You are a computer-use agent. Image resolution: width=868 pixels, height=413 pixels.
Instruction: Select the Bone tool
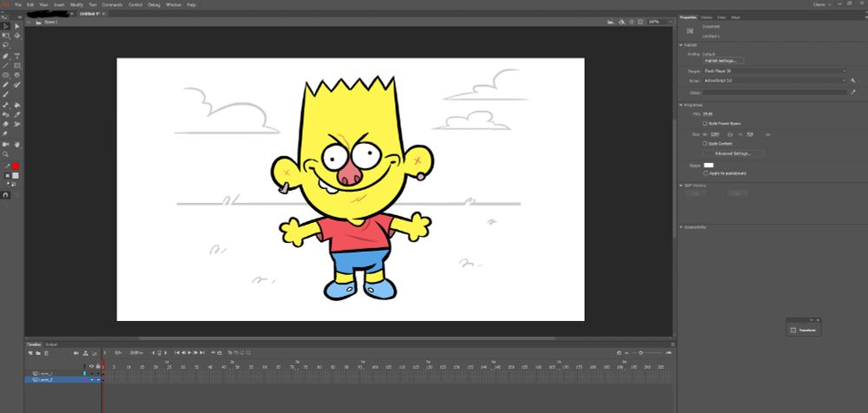(5, 105)
